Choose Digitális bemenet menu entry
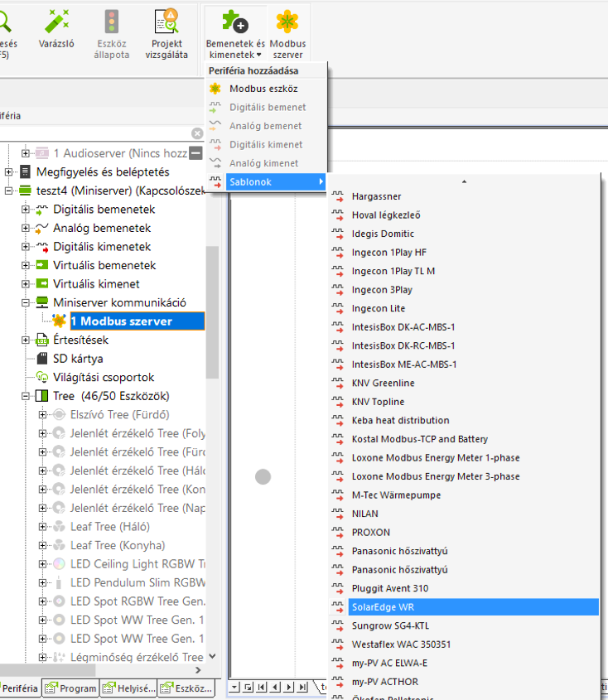Screen dimensions: 608x700 [267, 107]
